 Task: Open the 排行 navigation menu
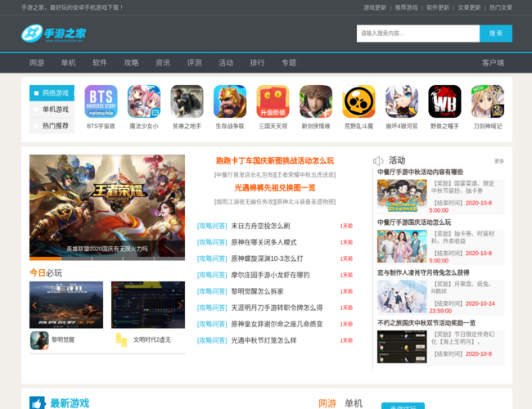(257, 63)
